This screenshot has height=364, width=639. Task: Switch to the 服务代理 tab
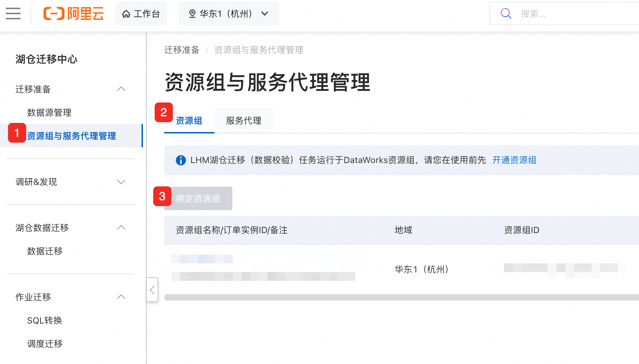pyautogui.click(x=244, y=121)
